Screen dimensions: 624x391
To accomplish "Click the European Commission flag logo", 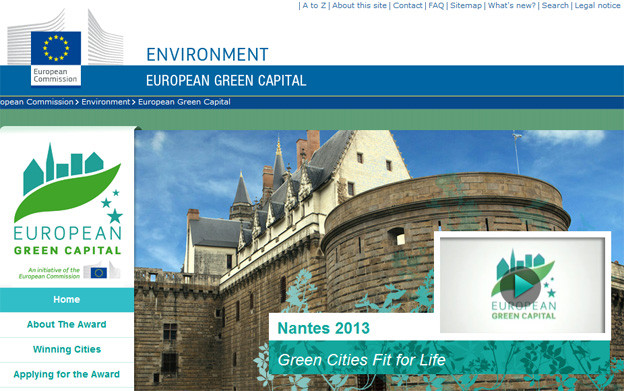I will tap(56, 47).
